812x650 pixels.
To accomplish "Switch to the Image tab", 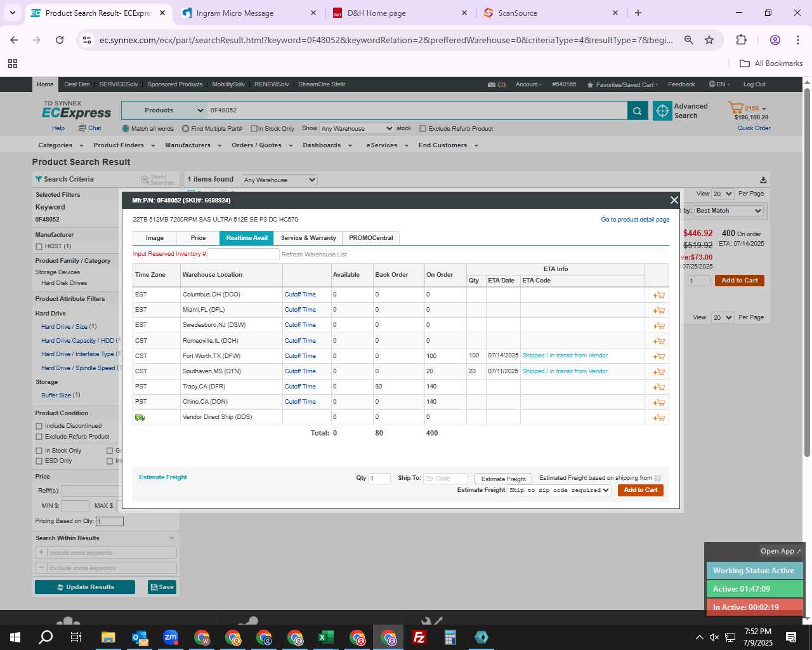I will coord(155,238).
